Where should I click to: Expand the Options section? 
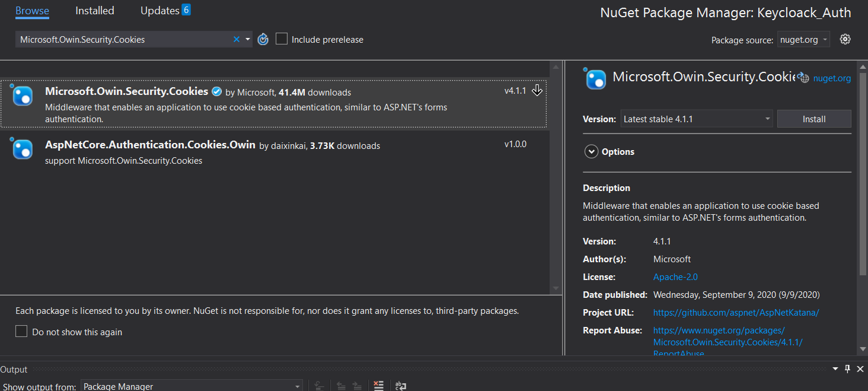click(591, 151)
